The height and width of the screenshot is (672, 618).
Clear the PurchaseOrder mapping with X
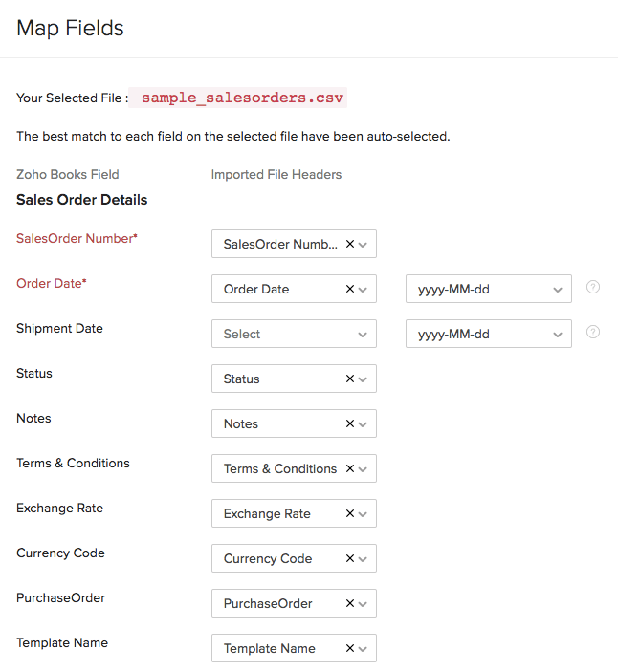pyautogui.click(x=350, y=603)
